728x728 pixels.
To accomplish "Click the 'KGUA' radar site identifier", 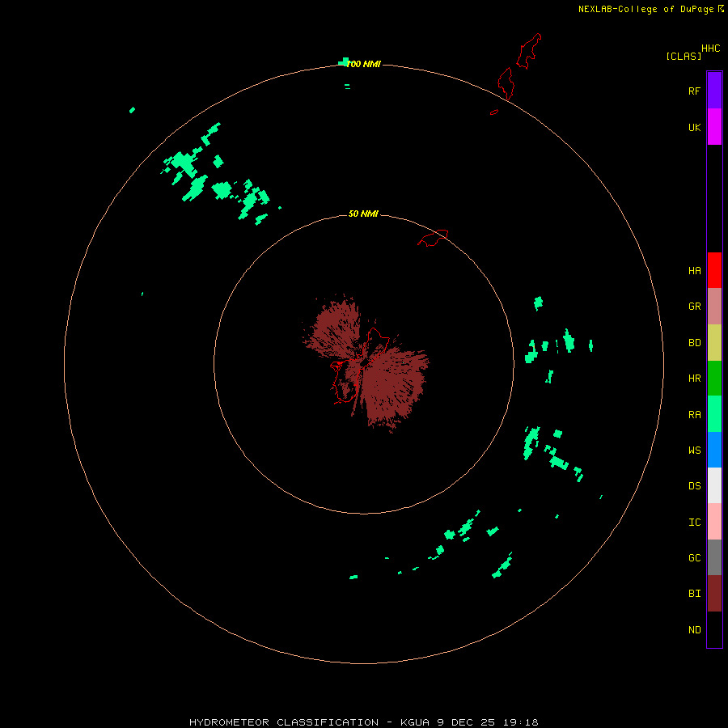I will 415,722.
